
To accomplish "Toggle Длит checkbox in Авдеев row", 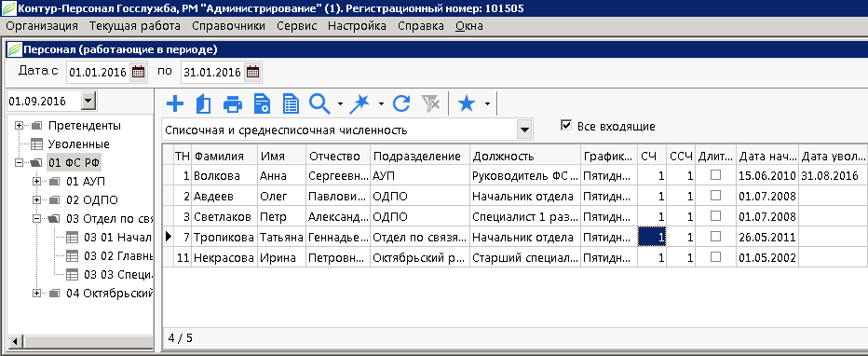I will [716, 196].
